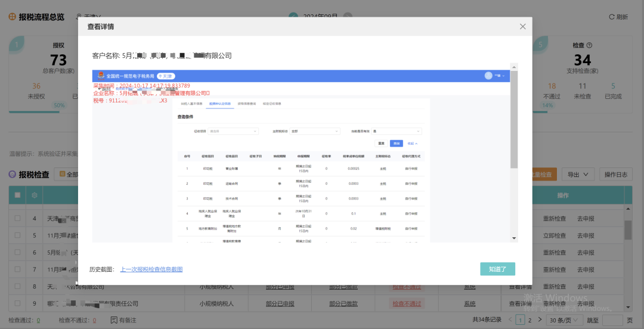The width and height of the screenshot is (644, 329).
Task: Open the 操作日志 button
Action: pyautogui.click(x=615, y=174)
